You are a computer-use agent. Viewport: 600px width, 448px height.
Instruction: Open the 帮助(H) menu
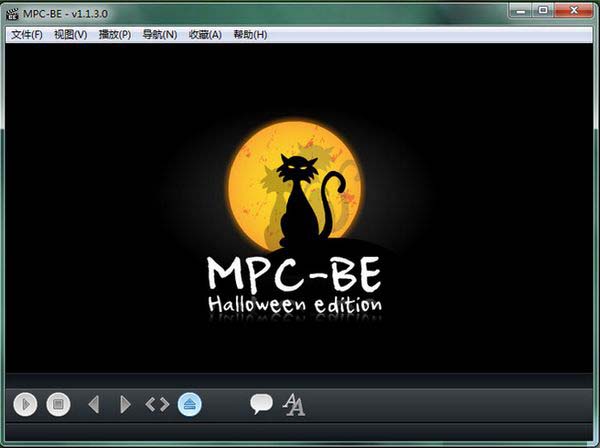[250, 35]
